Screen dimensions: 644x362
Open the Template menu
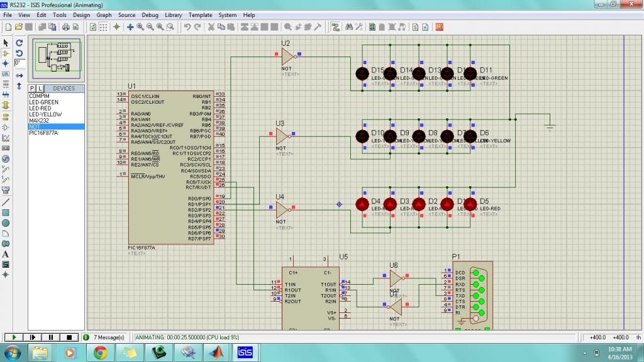tap(200, 14)
